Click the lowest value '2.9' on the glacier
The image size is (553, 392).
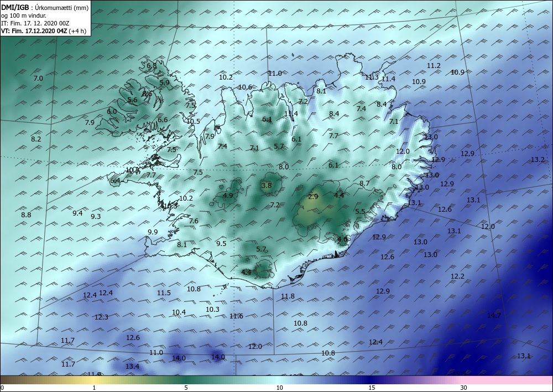[313, 197]
